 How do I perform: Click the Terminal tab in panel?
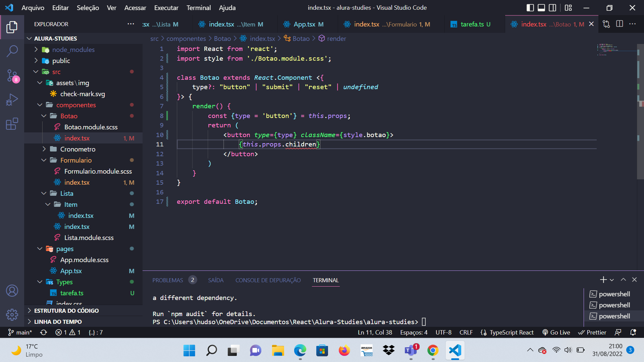coord(326,280)
